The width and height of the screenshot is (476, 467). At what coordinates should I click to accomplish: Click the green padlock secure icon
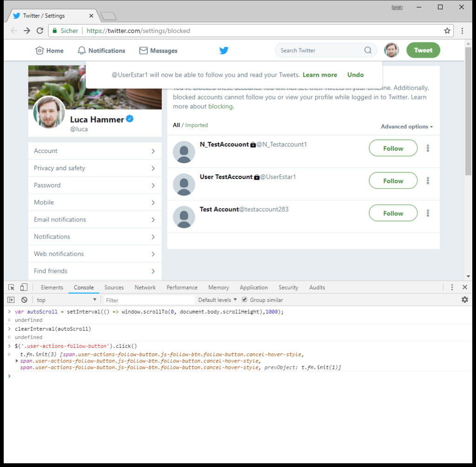pyautogui.click(x=55, y=31)
